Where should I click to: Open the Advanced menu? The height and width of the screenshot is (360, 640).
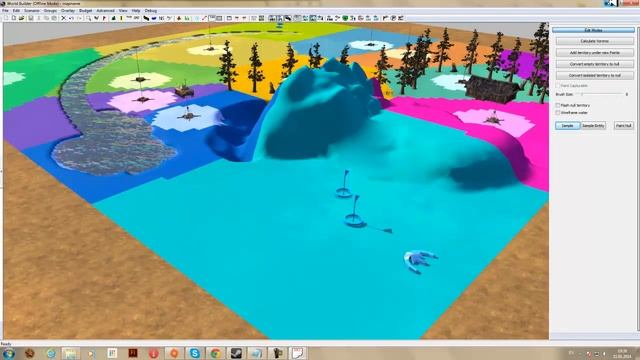(x=105, y=11)
